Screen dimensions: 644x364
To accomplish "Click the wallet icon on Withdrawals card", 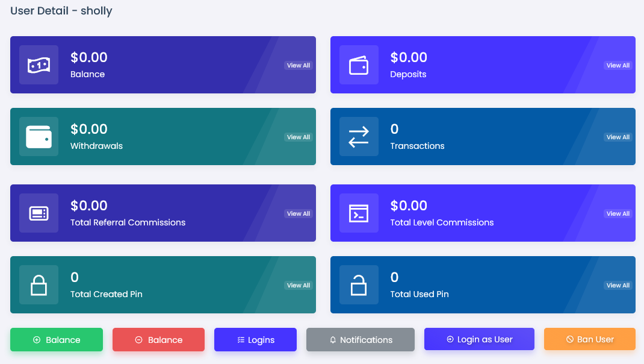I will 39,137.
